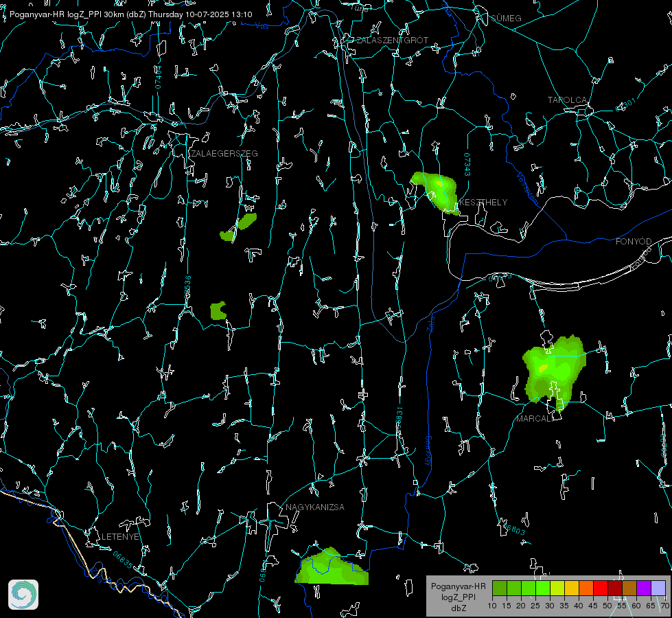Click the dbZ unit label in the legend
This screenshot has height=618, width=672.
pyautogui.click(x=458, y=608)
